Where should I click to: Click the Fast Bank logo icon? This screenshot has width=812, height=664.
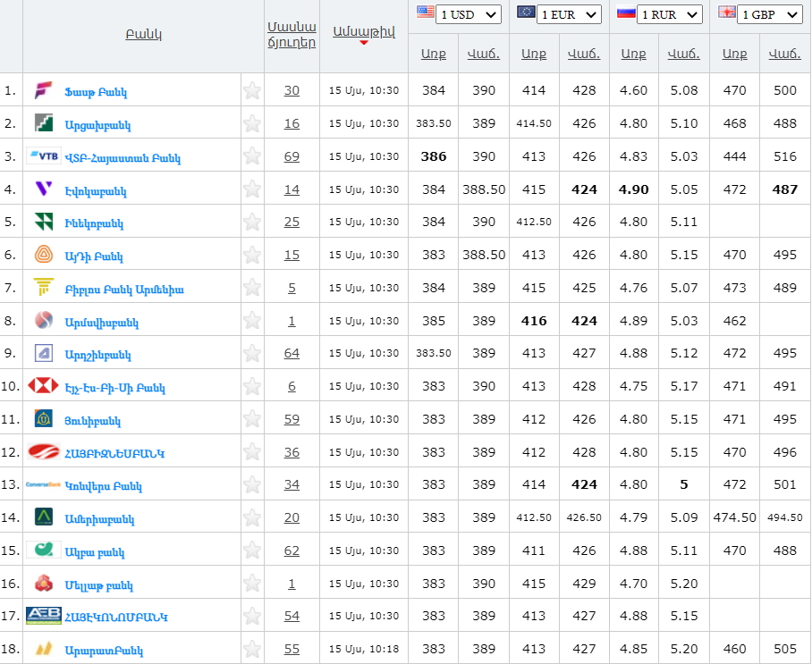pyautogui.click(x=44, y=90)
